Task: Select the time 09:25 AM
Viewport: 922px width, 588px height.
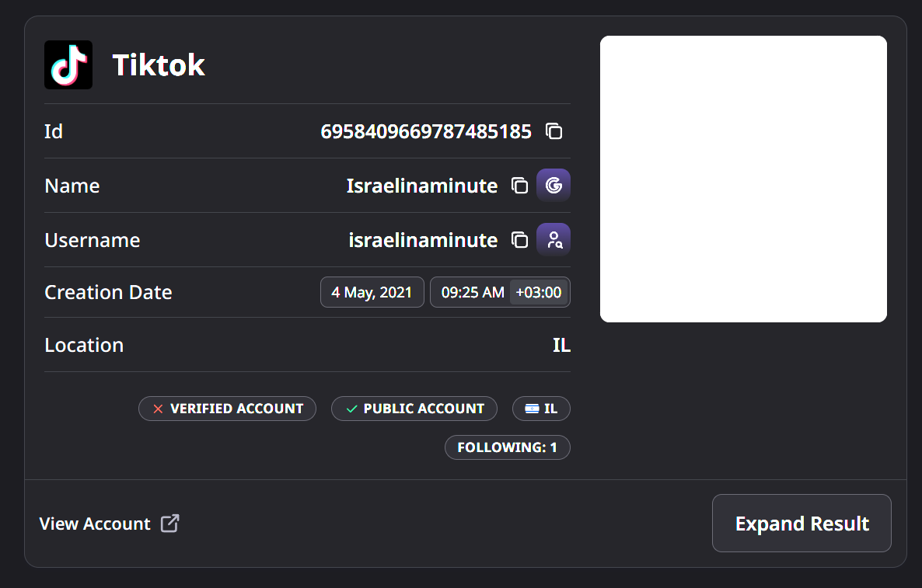Action: [473, 292]
